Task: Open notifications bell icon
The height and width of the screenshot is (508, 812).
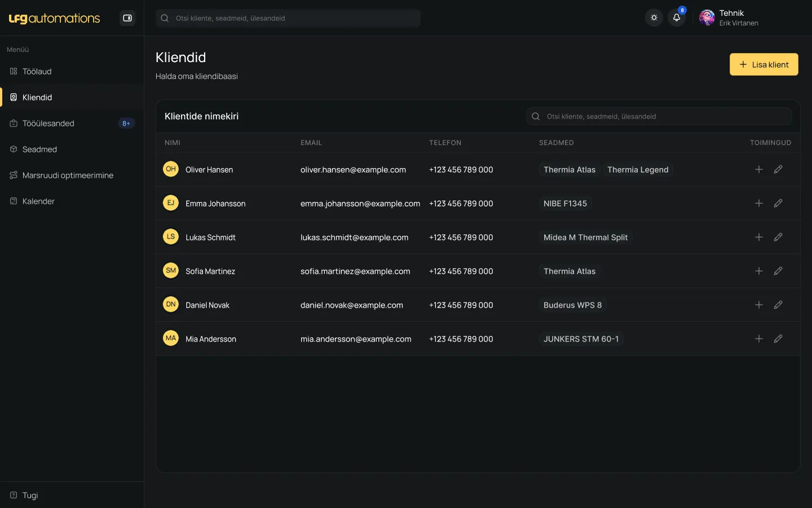Action: [x=677, y=18]
